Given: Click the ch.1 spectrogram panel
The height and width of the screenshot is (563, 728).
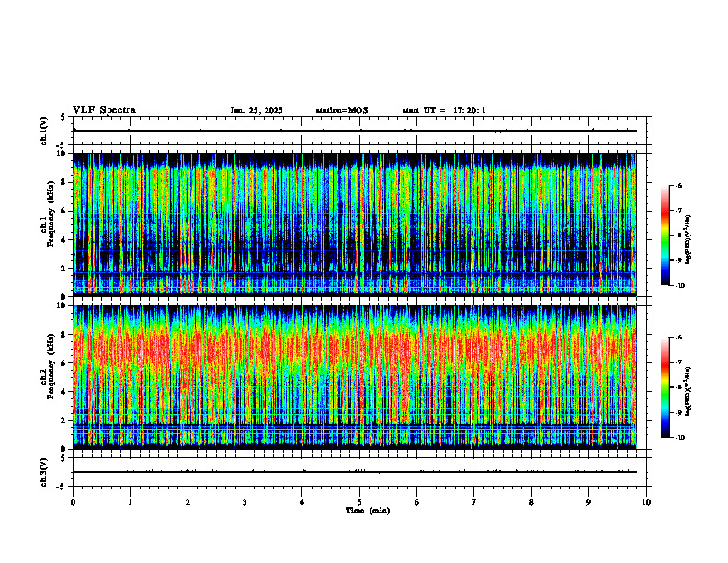Looking at the screenshot, I should (355, 224).
